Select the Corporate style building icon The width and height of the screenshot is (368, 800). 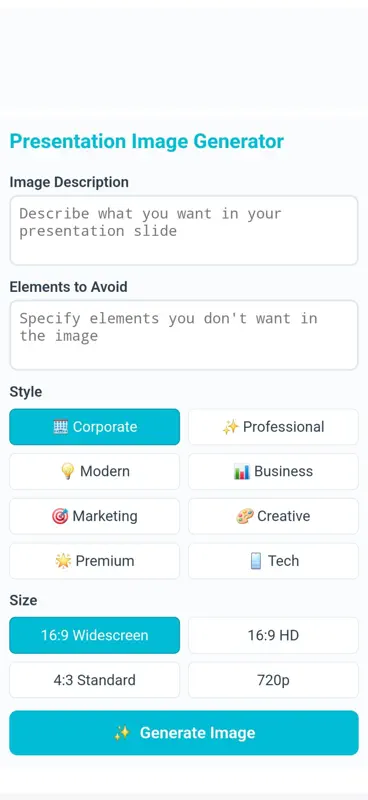pyautogui.click(x=60, y=427)
